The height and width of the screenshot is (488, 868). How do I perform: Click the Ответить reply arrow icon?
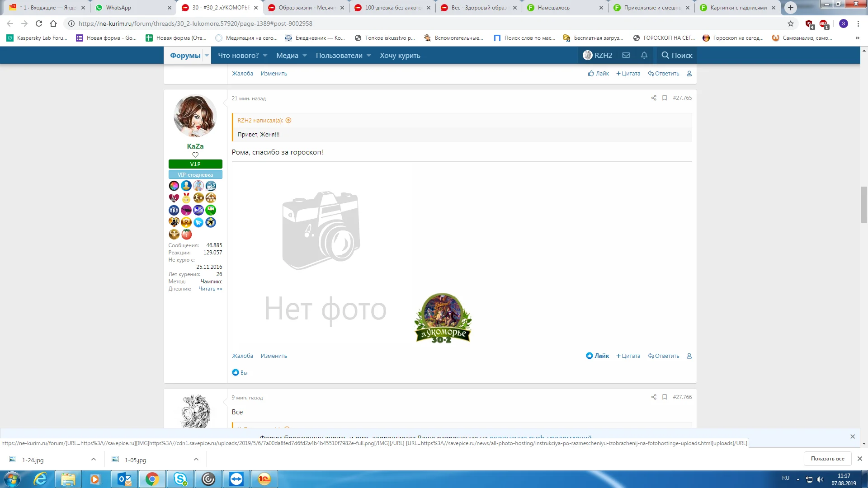651,356
